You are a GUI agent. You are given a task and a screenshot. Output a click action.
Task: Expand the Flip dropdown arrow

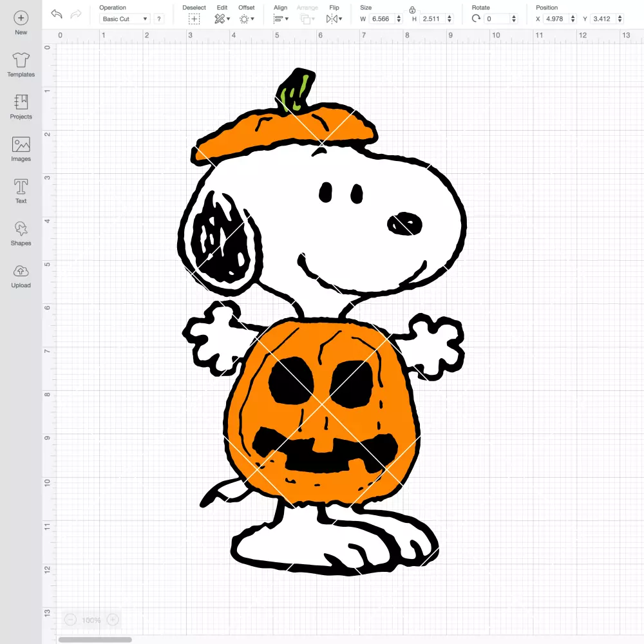click(x=341, y=19)
